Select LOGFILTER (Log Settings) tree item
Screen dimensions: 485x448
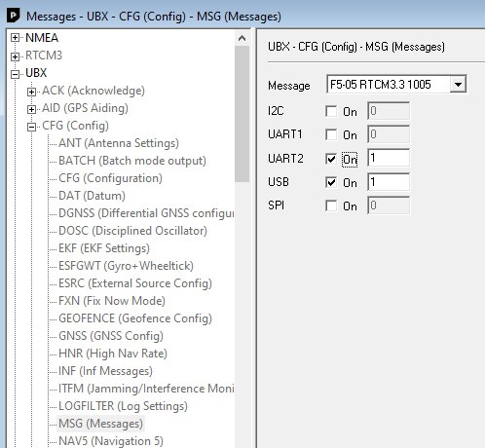click(123, 406)
